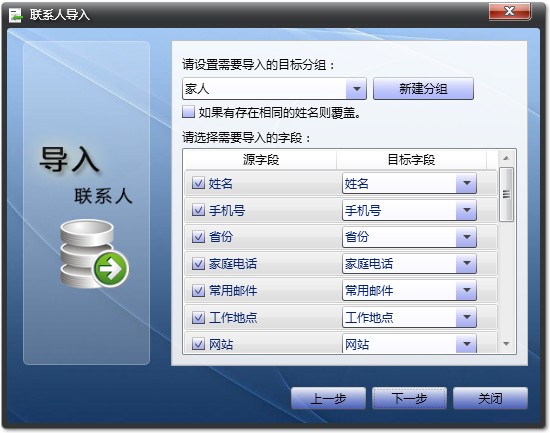Click the 下一步 button
550x433 pixels.
(x=409, y=398)
